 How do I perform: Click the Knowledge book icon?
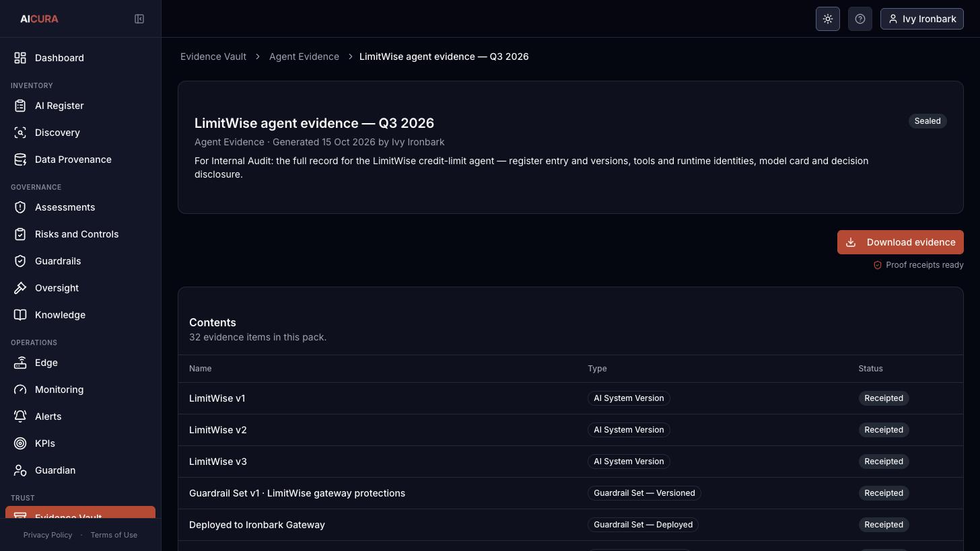tap(20, 315)
